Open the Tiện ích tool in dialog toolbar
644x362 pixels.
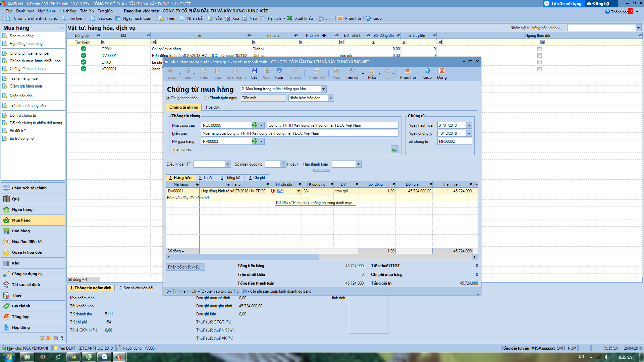[x=352, y=73]
